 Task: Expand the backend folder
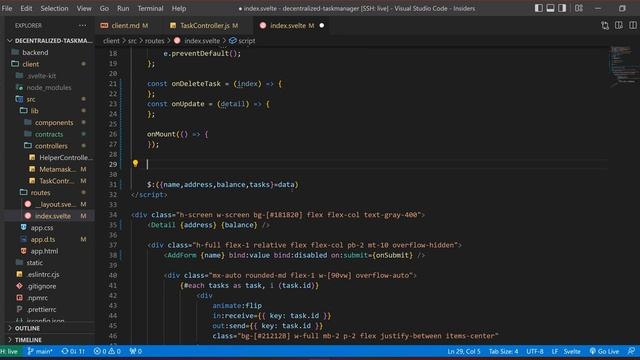click(x=35, y=52)
